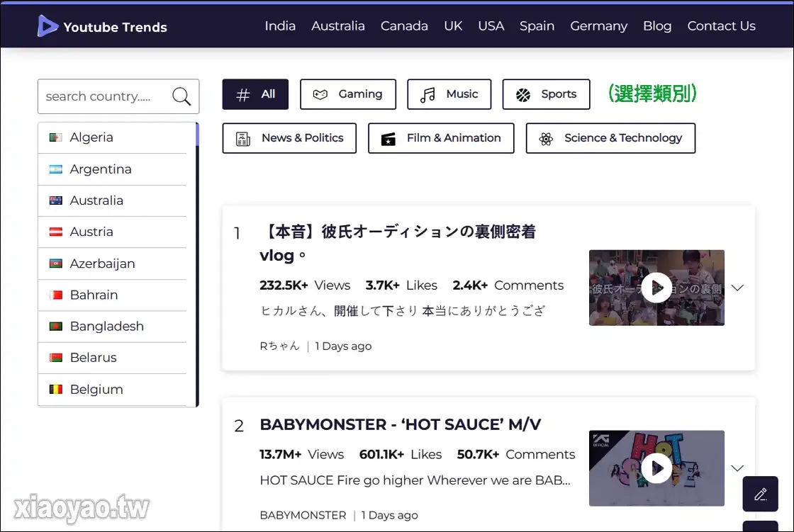Image resolution: width=794 pixels, height=532 pixels.
Task: Open Canada in top navigation
Action: (x=404, y=26)
